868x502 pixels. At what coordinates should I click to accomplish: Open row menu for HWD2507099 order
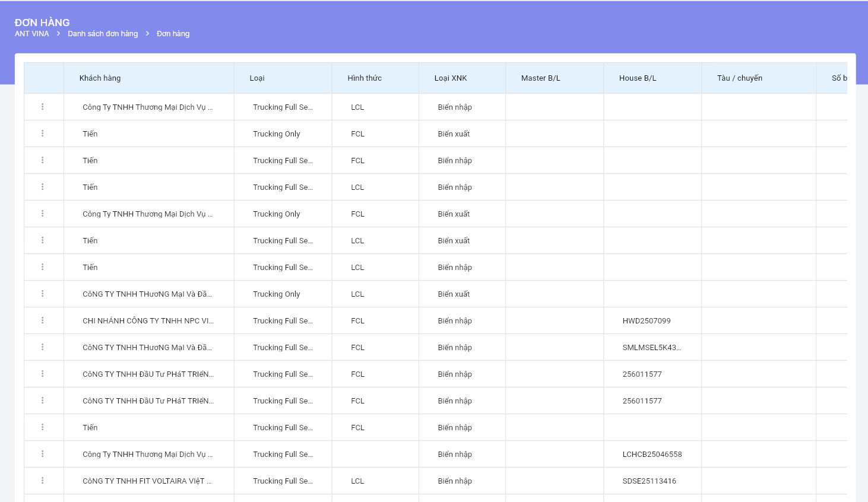[43, 320]
